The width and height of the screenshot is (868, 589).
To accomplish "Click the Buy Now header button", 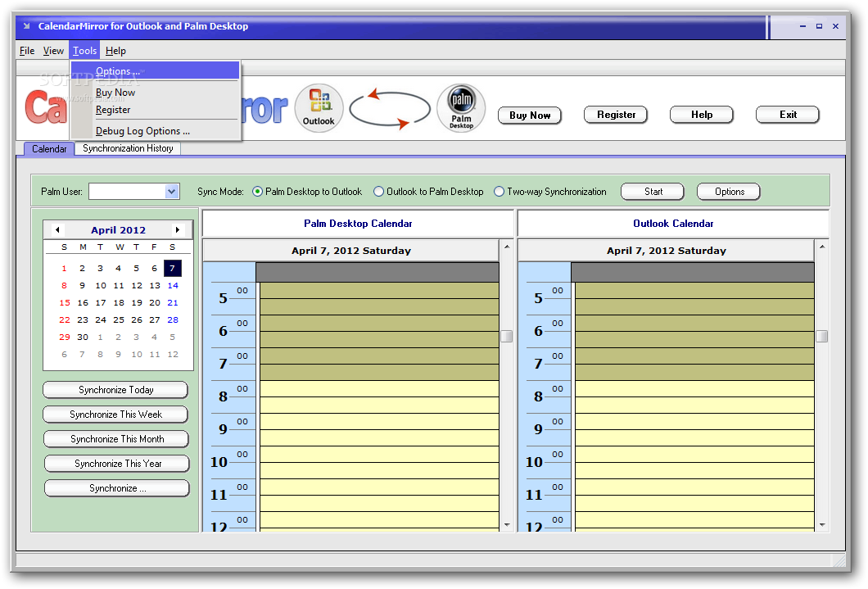I will point(530,116).
